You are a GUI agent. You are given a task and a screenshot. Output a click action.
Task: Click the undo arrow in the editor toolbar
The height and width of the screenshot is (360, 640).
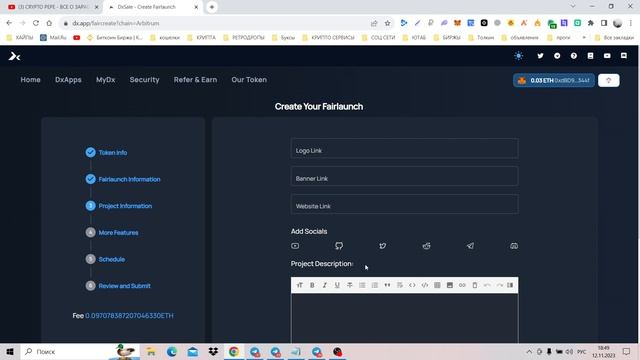click(487, 285)
